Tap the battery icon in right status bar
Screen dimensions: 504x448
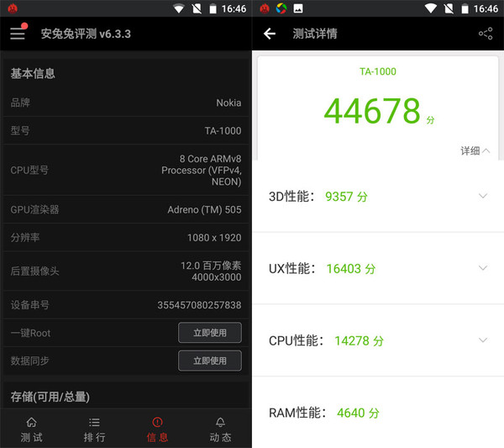point(465,8)
